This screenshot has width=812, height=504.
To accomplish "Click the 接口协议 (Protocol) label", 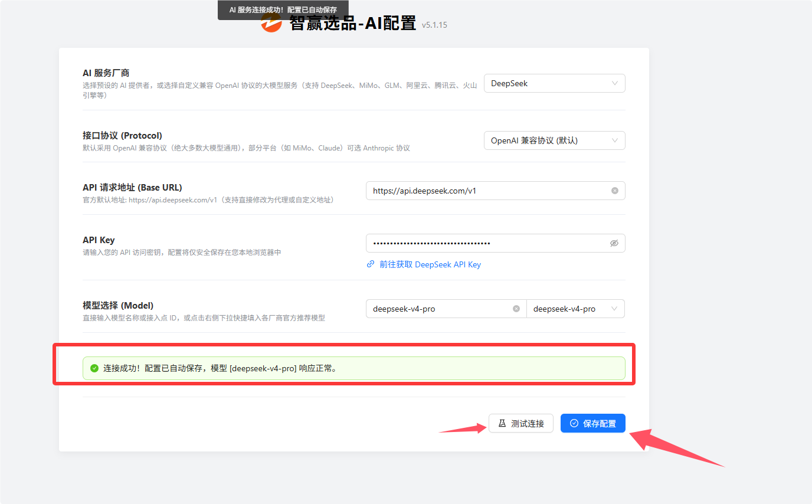I will tap(122, 135).
